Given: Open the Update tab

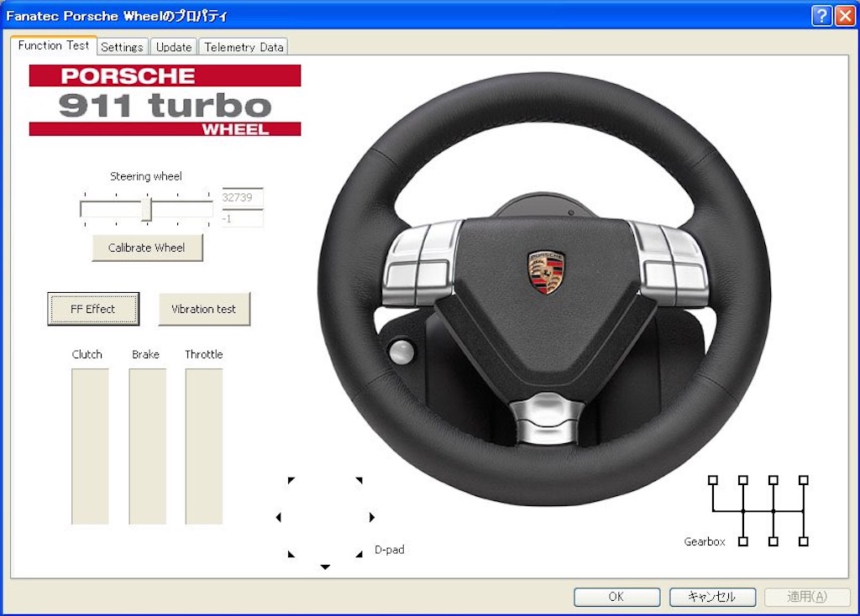Looking at the screenshot, I should click(x=174, y=47).
